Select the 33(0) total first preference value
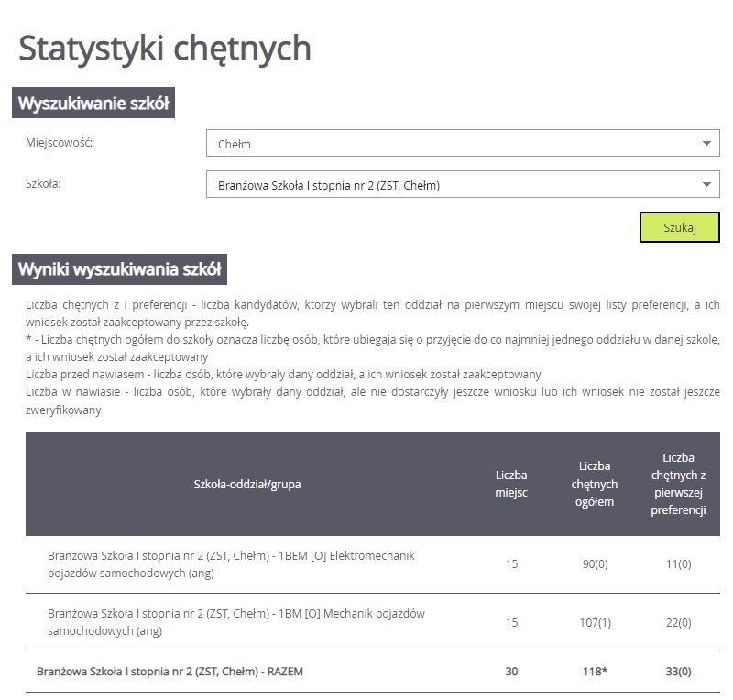Image resolution: width=733 pixels, height=700 pixels. coord(678,672)
